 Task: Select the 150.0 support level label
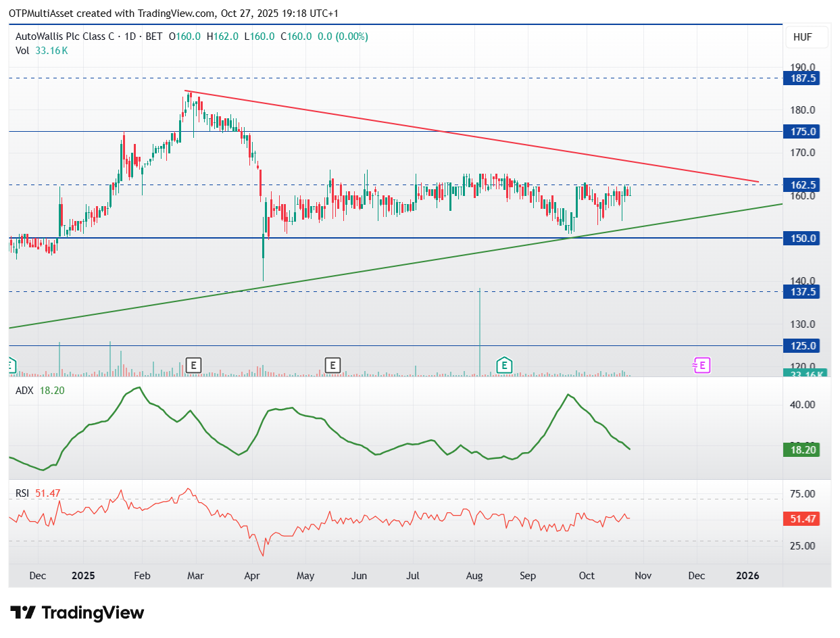click(801, 238)
